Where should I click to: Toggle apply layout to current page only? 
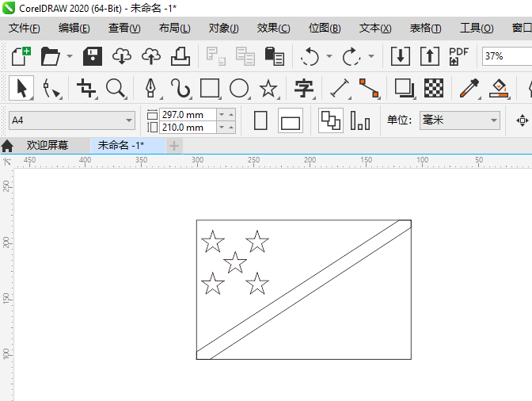(360, 120)
